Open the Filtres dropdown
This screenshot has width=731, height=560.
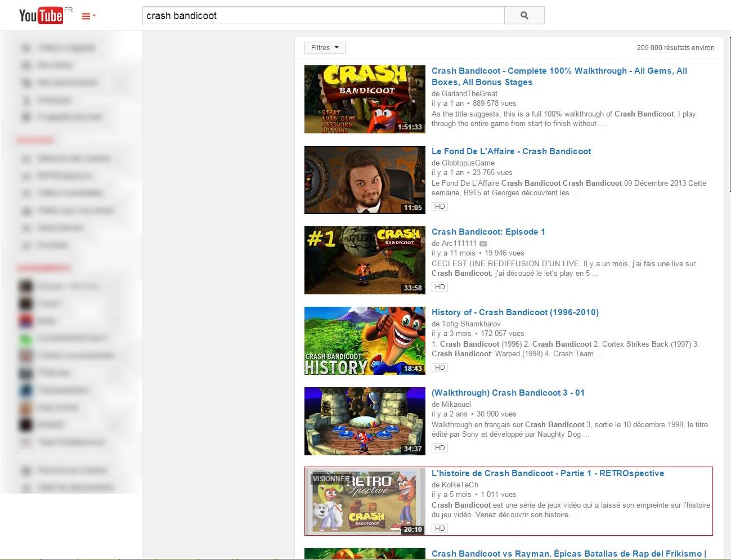click(x=325, y=48)
